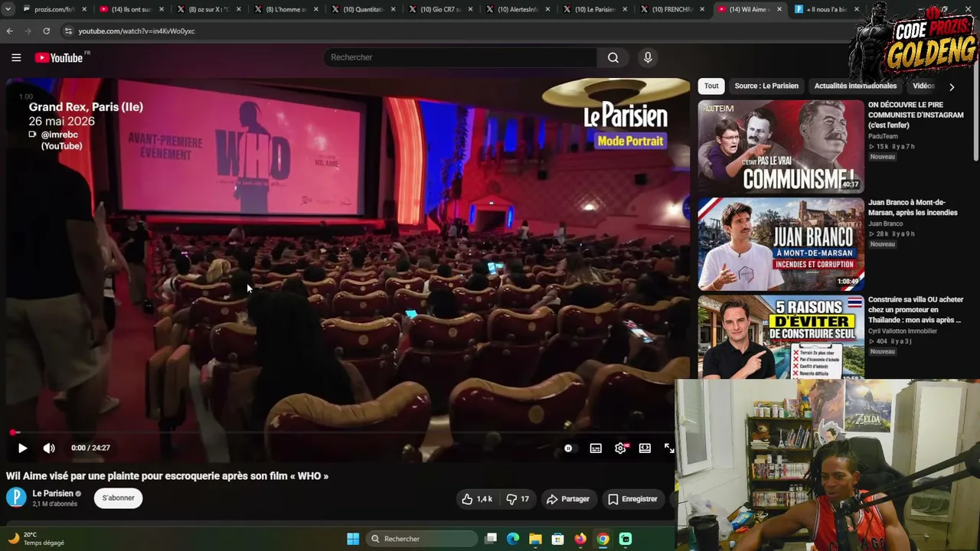Open the 5 raisons d'éviter thumbnail

point(781,337)
